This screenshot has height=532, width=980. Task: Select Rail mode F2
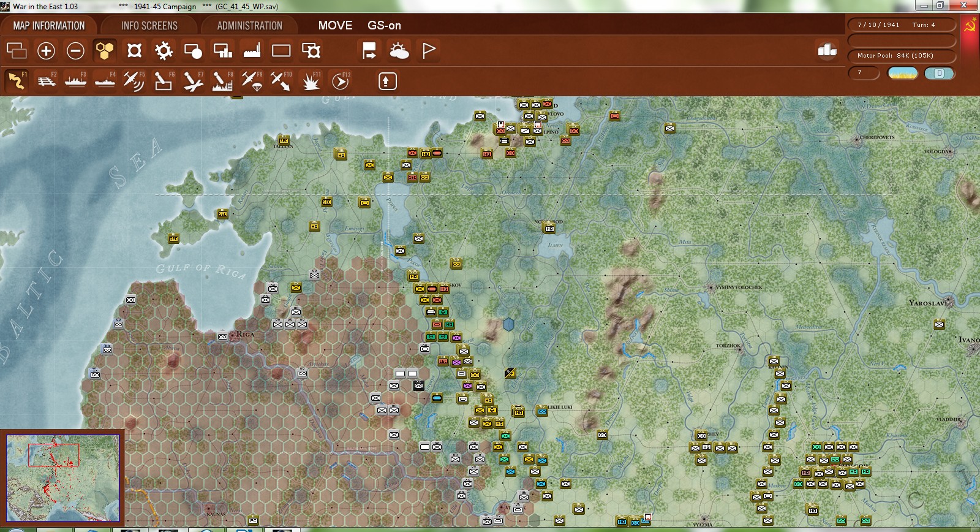coord(47,81)
